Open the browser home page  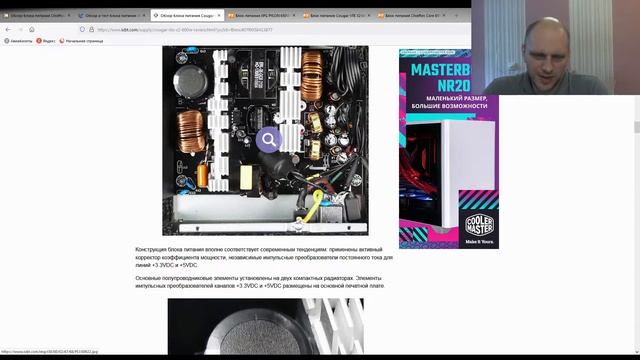[32, 29]
